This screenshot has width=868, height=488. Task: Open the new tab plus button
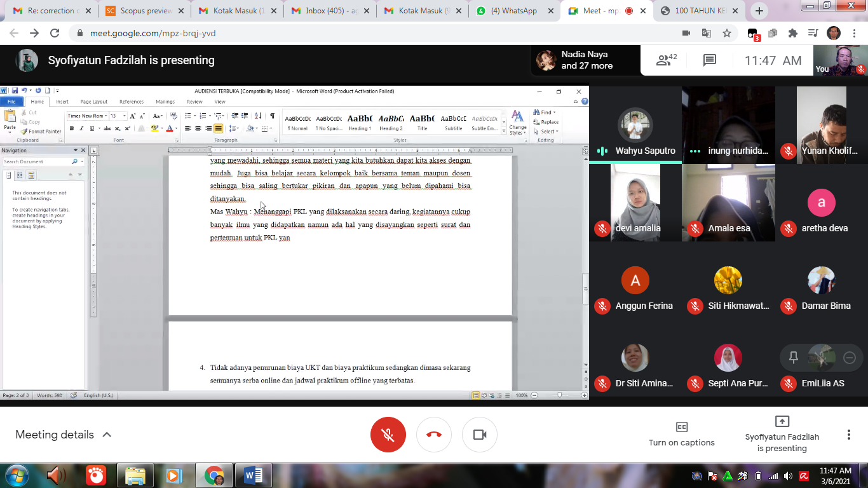(x=759, y=11)
